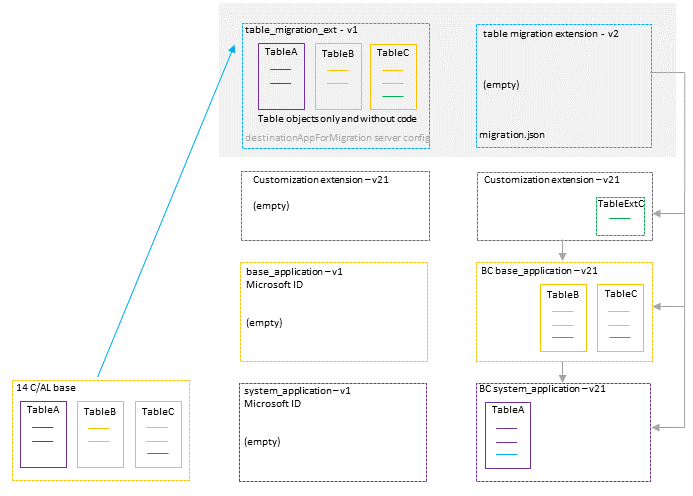Click 'Table objects only and without code' caption
This screenshot has width=693, height=496.
[x=337, y=119]
